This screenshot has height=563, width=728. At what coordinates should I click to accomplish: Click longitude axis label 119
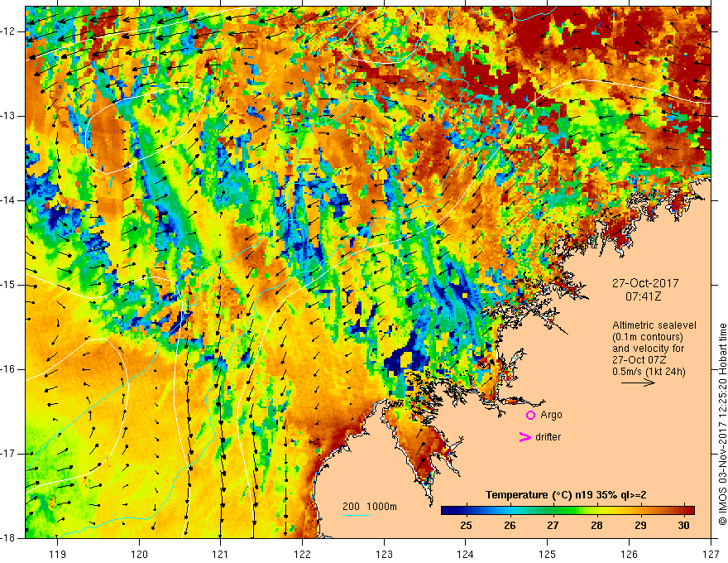(x=58, y=554)
